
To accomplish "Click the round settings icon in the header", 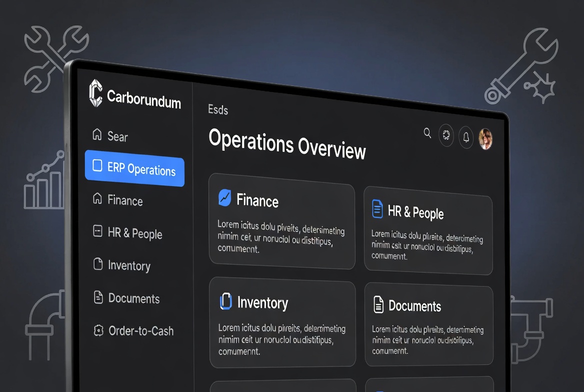I will pos(446,135).
